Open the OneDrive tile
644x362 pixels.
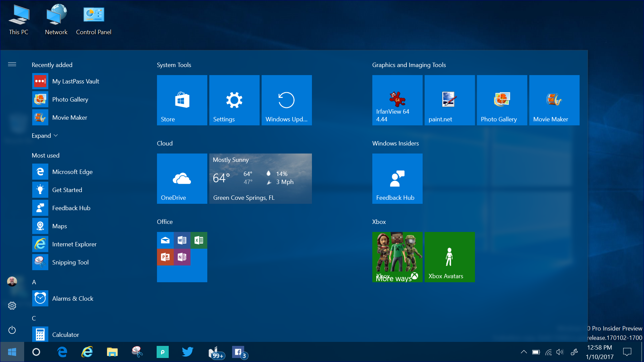182,178
